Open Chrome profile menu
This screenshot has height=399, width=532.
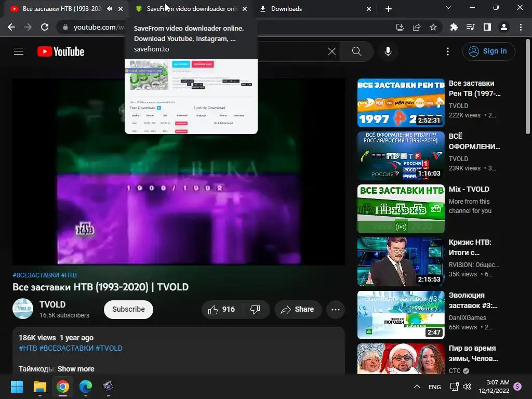point(504,27)
